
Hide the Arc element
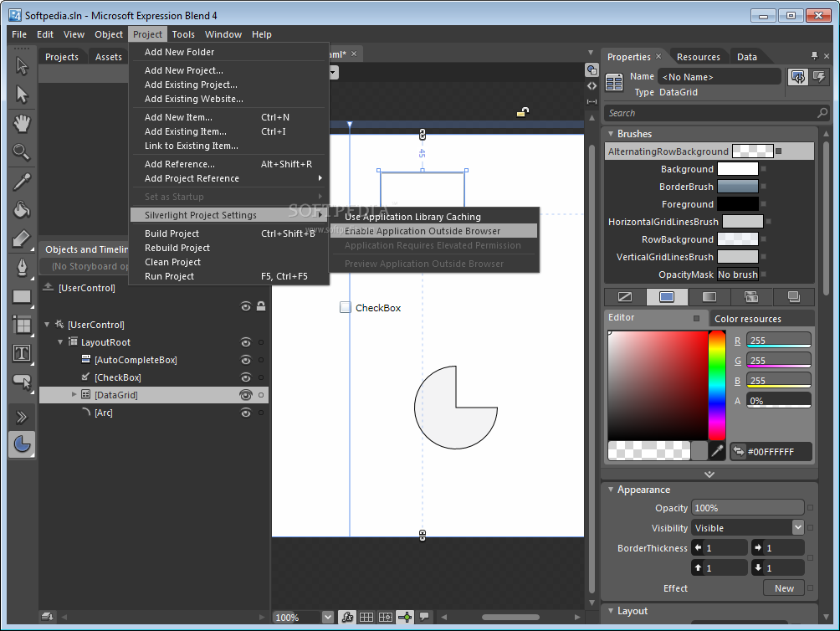(246, 413)
